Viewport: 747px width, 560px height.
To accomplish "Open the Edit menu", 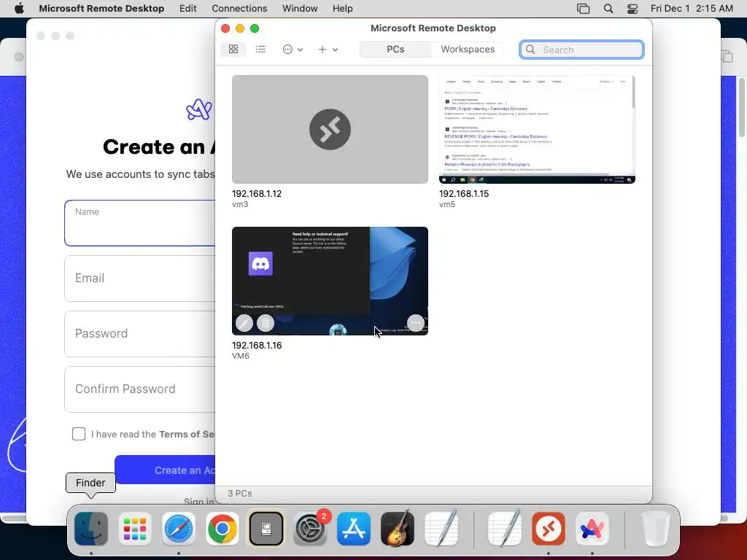I will pyautogui.click(x=187, y=9).
